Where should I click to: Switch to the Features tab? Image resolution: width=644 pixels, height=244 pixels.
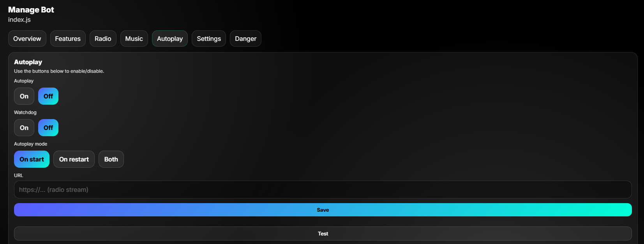[x=68, y=39]
